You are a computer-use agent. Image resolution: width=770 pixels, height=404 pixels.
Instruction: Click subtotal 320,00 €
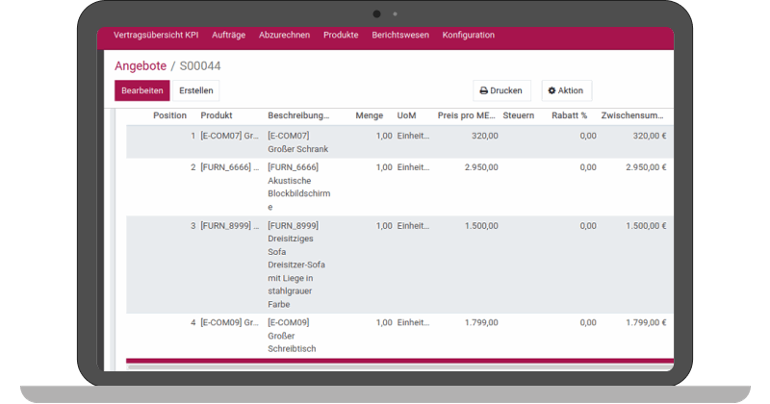(x=649, y=136)
